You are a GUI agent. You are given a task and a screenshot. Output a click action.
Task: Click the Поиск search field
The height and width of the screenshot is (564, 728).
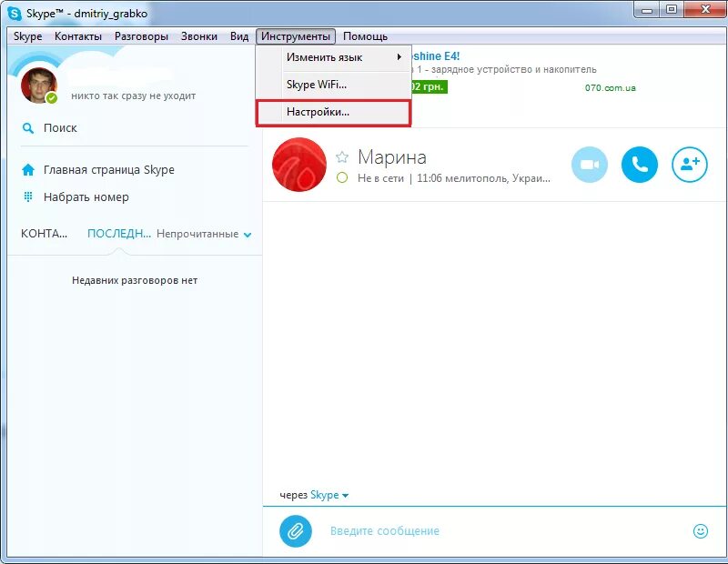point(135,128)
